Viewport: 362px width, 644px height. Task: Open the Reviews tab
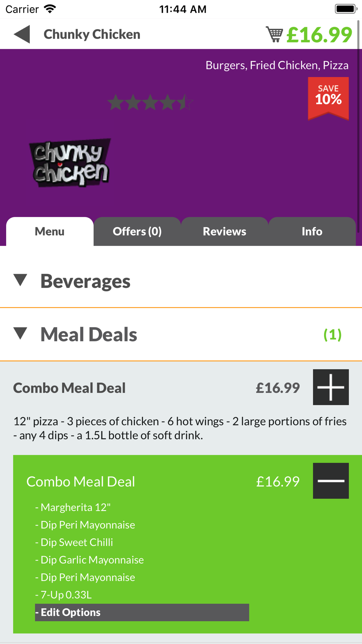click(x=224, y=231)
